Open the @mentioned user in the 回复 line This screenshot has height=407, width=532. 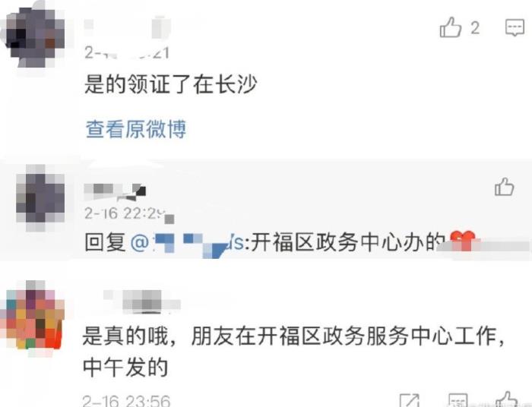(187, 243)
